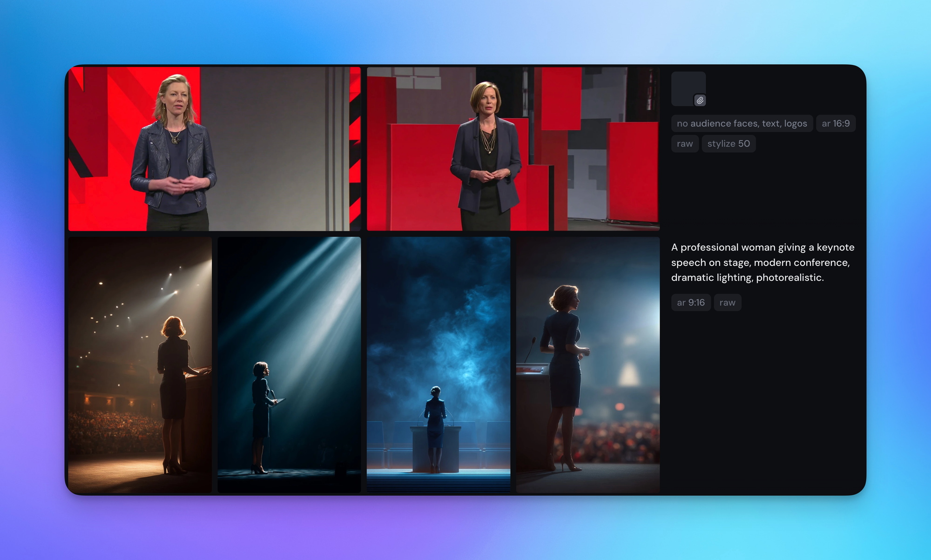Click the 'raw' chip beside 'stylize 50'
This screenshot has height=560, width=931.
(x=684, y=144)
